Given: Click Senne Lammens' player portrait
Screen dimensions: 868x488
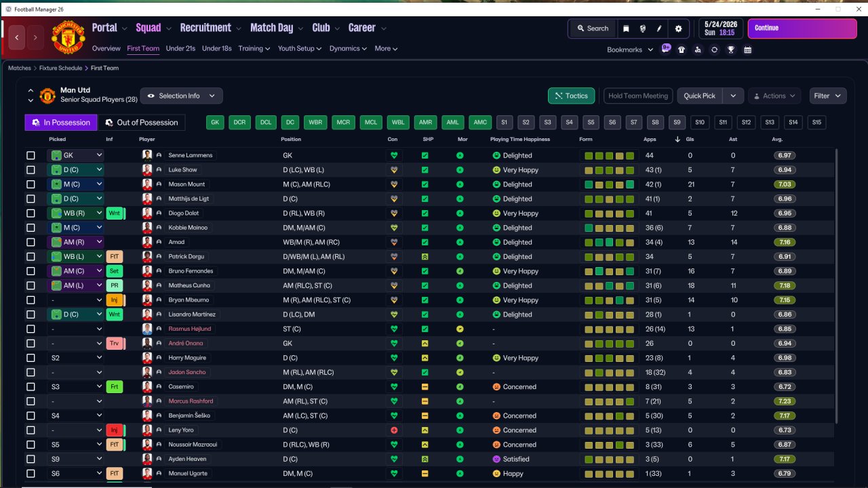Looking at the screenshot, I should pos(147,155).
